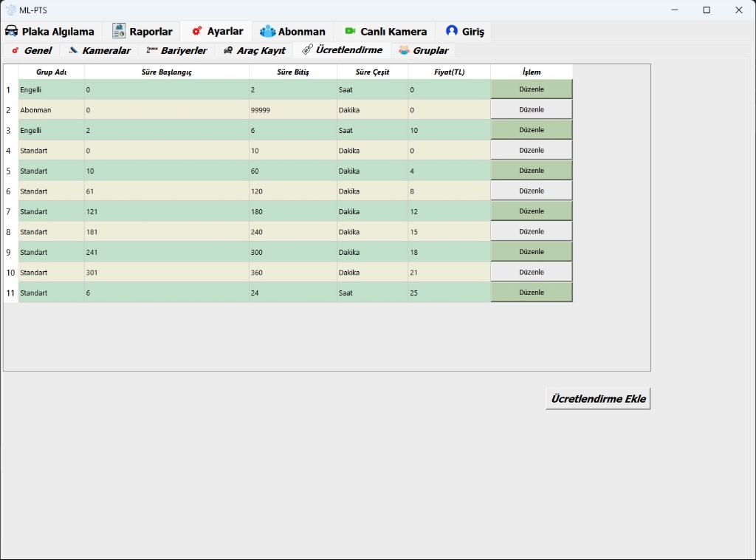Click the Süre Başlangıç column header
This screenshot has height=560, width=756.
click(166, 72)
